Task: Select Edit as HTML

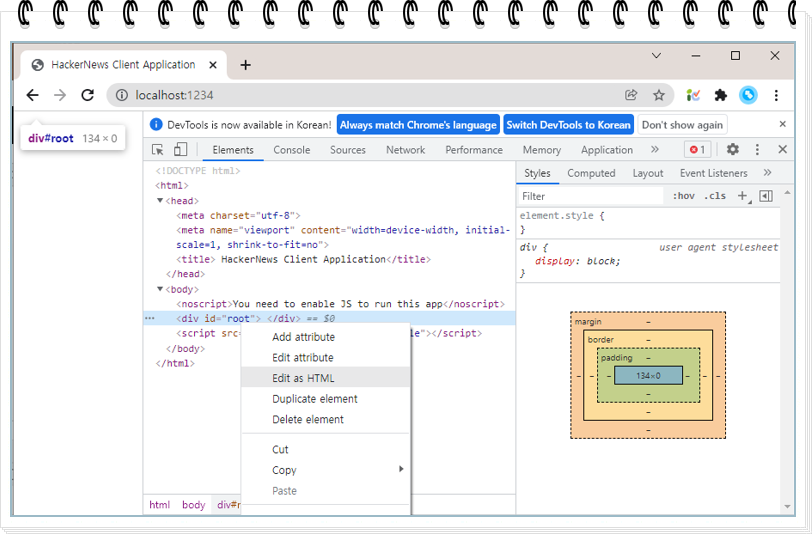Action: [326, 378]
